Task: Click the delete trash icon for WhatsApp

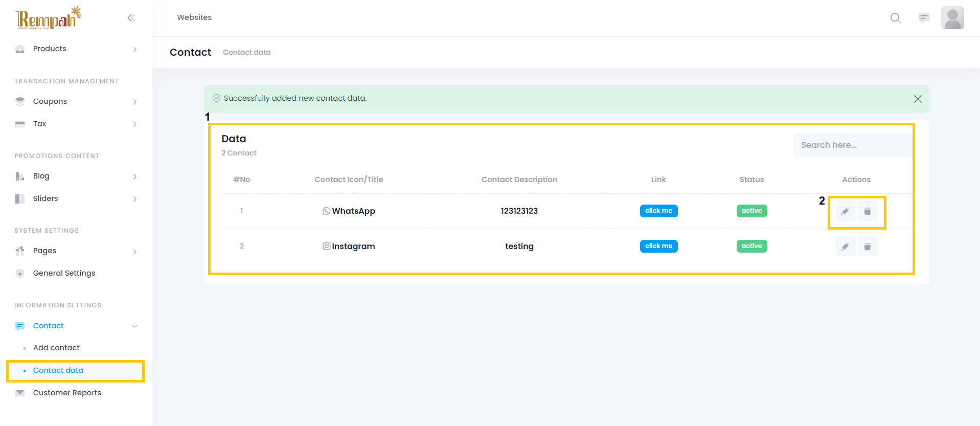Action: click(867, 211)
